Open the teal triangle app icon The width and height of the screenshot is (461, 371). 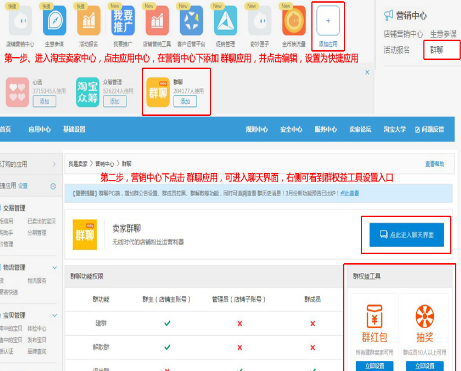point(225,21)
